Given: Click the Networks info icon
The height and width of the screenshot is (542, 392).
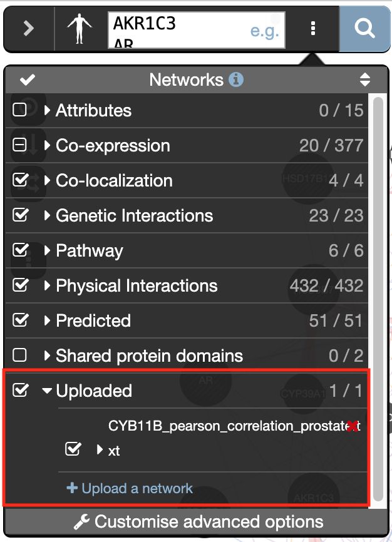Looking at the screenshot, I should (236, 80).
